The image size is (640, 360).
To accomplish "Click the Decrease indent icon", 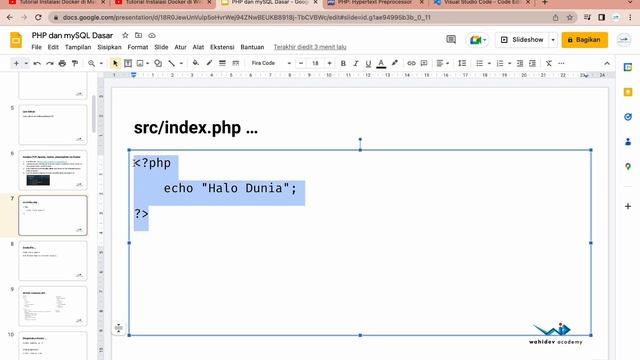I will (520, 63).
